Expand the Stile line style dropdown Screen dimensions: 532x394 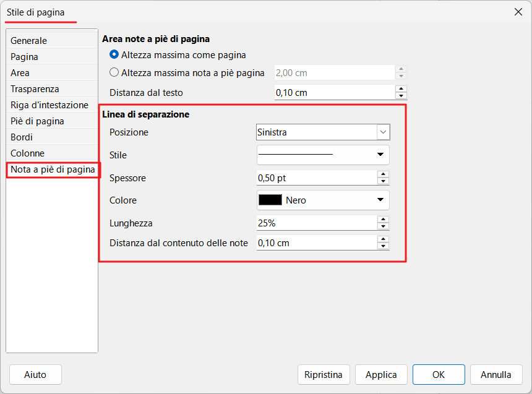pos(323,155)
